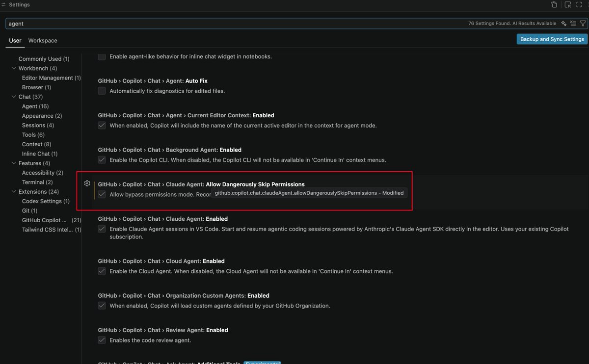Click the Features (4) label
The image size is (589, 364).
coord(34,163)
